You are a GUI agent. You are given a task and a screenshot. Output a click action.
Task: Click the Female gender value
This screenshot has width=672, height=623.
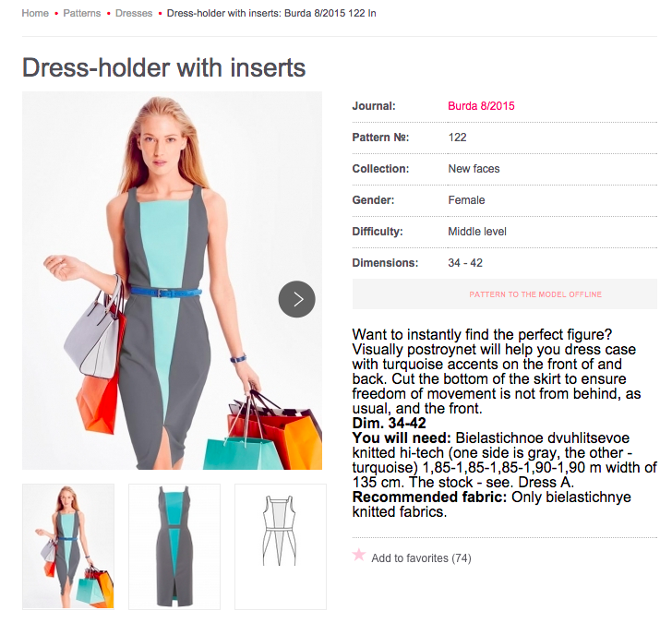pyautogui.click(x=466, y=200)
